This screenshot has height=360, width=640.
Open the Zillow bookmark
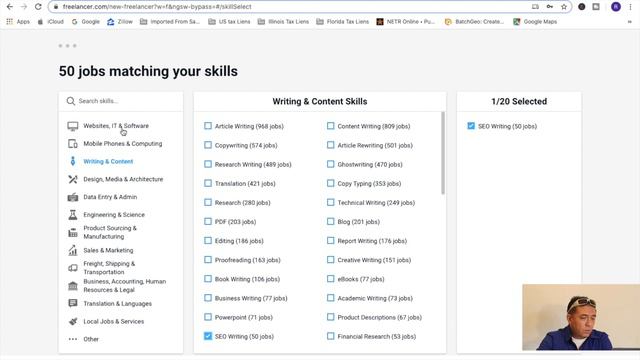coord(120,22)
